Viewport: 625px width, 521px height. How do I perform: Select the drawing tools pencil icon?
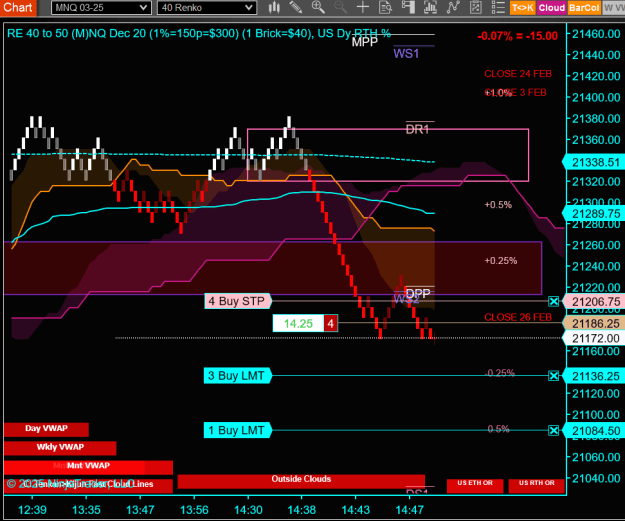pyautogui.click(x=295, y=7)
